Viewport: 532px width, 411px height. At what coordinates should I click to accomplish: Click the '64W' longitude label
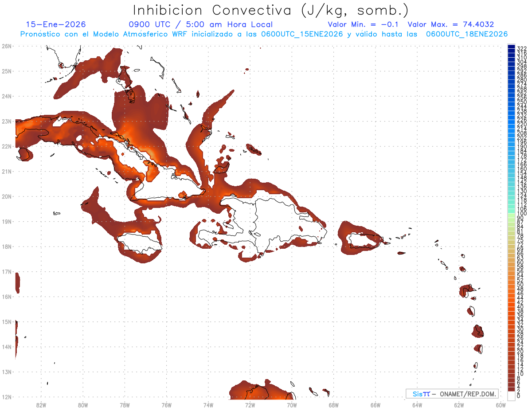click(417, 405)
